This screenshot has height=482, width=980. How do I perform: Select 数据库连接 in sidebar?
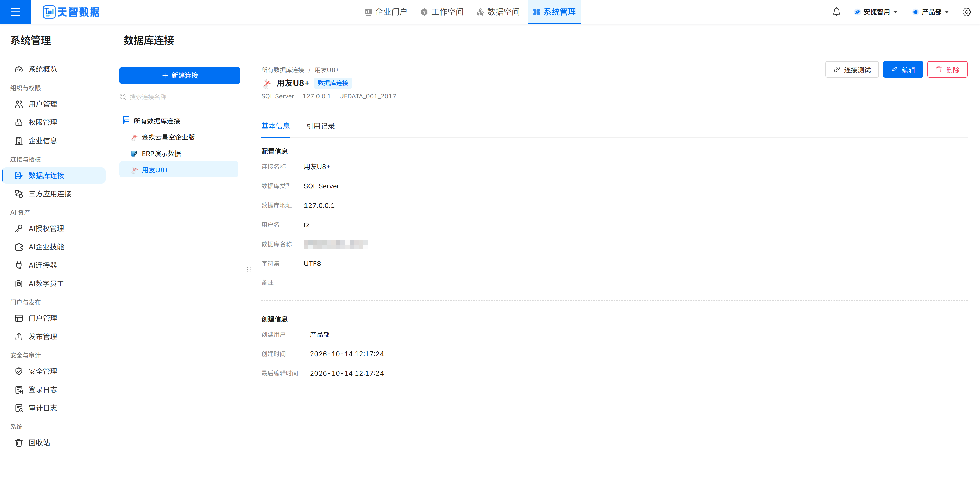click(54, 175)
